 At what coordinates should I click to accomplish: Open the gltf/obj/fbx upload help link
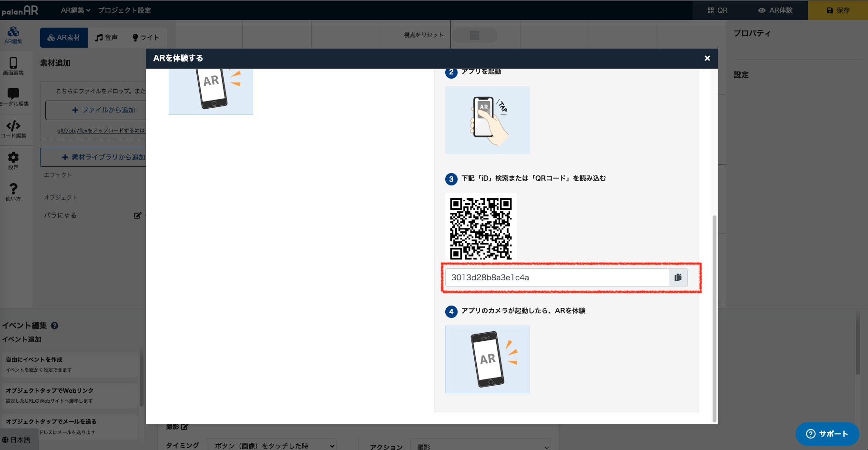tap(101, 131)
